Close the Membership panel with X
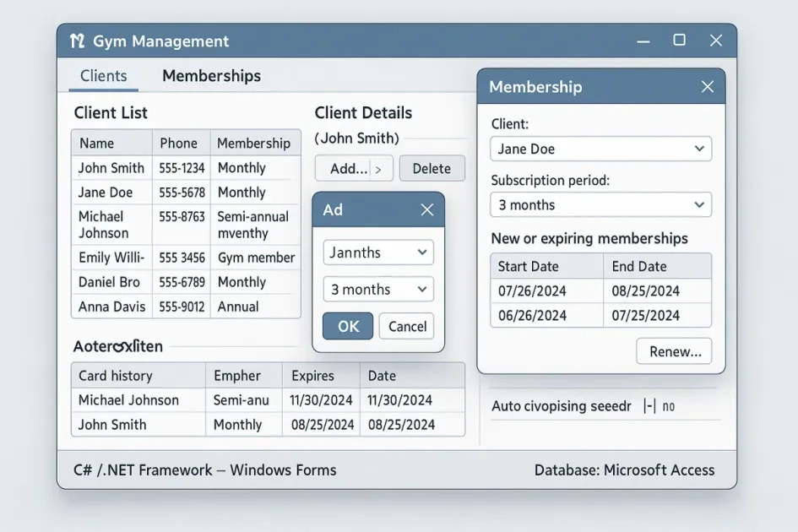Screen dimensions: 798x532 click(708, 87)
